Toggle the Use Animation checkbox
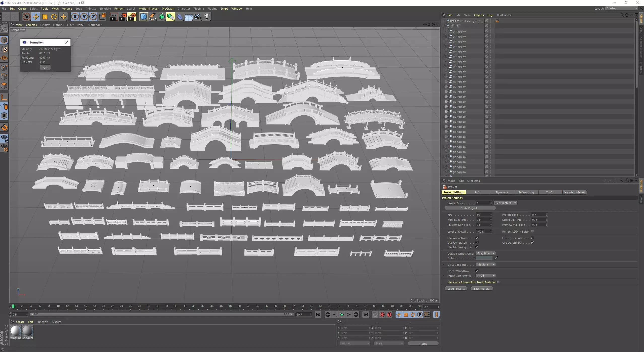644x352 pixels. [x=477, y=238]
